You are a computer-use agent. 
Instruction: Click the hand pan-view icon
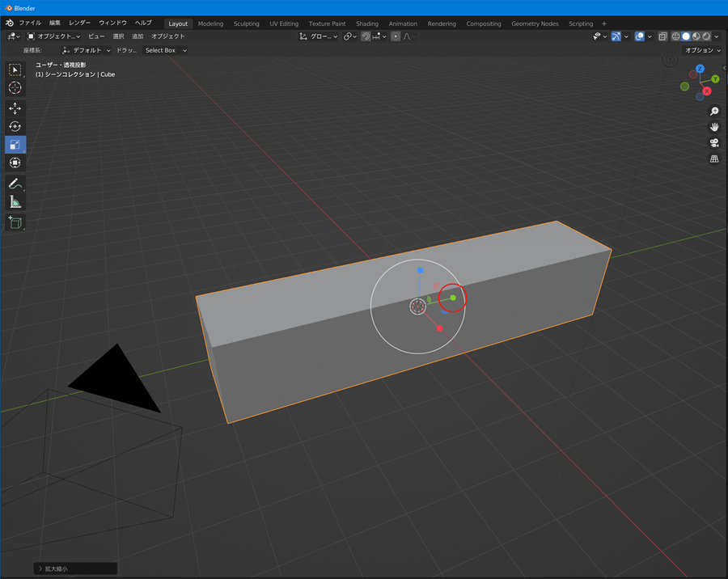714,127
